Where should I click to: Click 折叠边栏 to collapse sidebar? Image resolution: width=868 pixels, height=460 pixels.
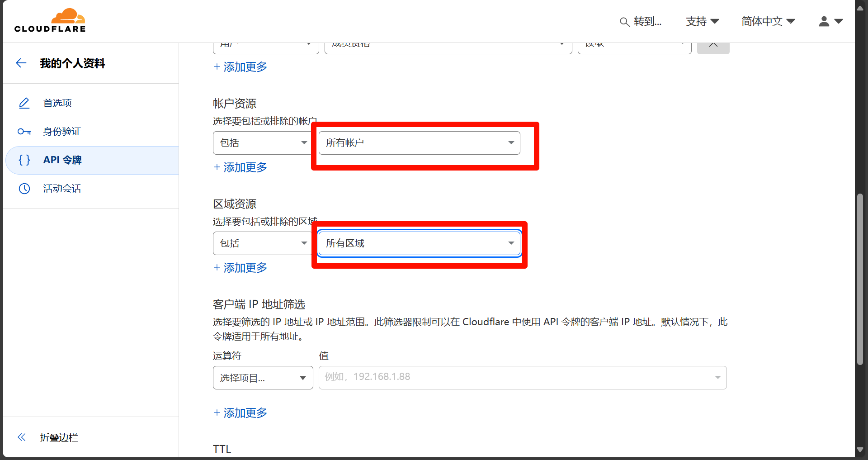point(59,437)
